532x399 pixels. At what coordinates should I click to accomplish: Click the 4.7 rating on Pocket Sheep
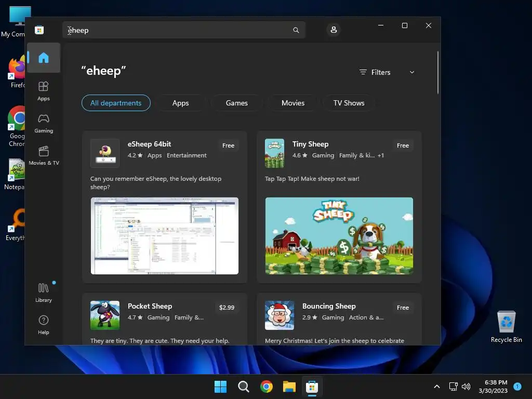(135, 317)
